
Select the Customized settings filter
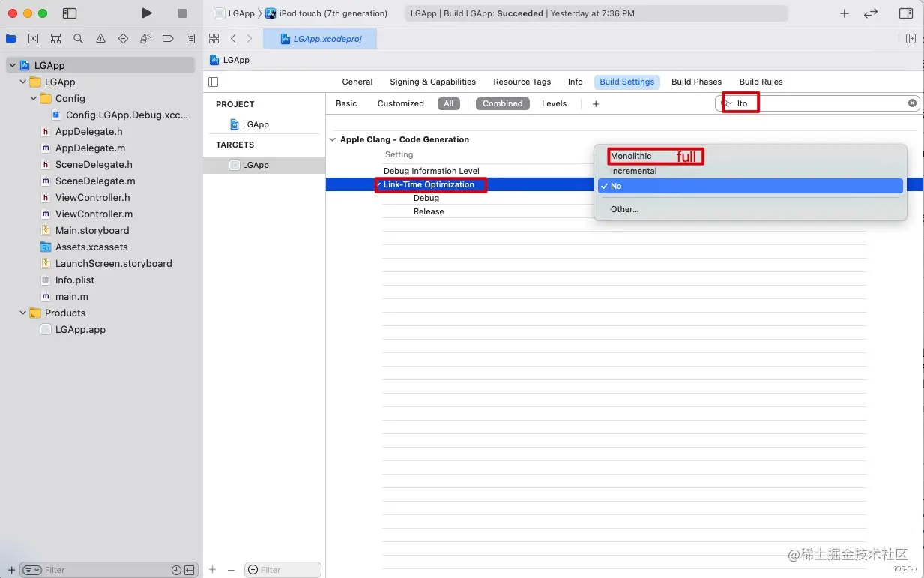tap(401, 103)
